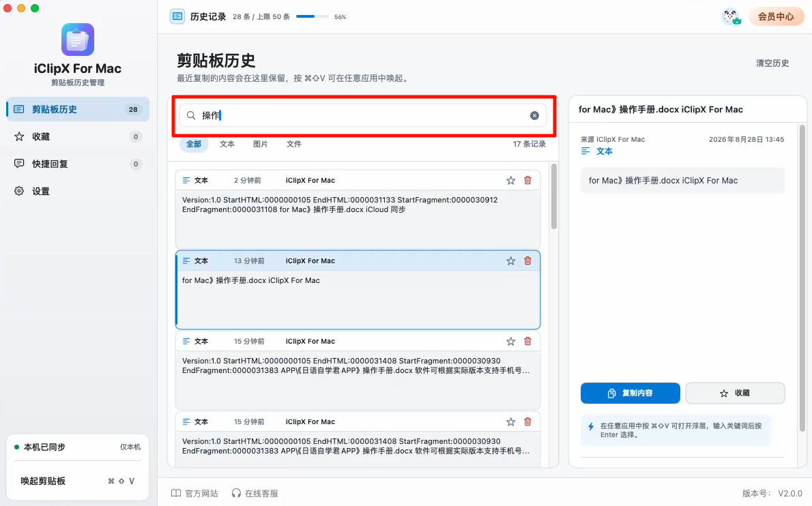This screenshot has height=506, width=812.
Task: Star the clip from 2 分钟前
Action: pyautogui.click(x=510, y=180)
